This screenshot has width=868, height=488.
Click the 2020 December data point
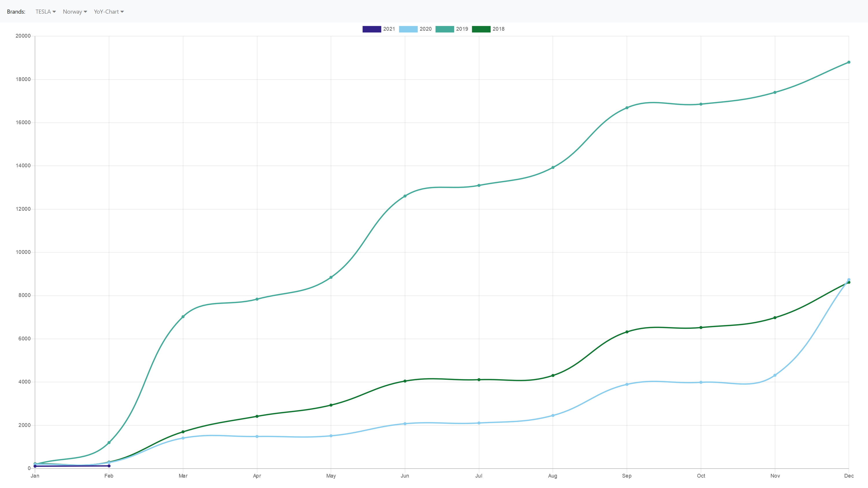click(848, 279)
